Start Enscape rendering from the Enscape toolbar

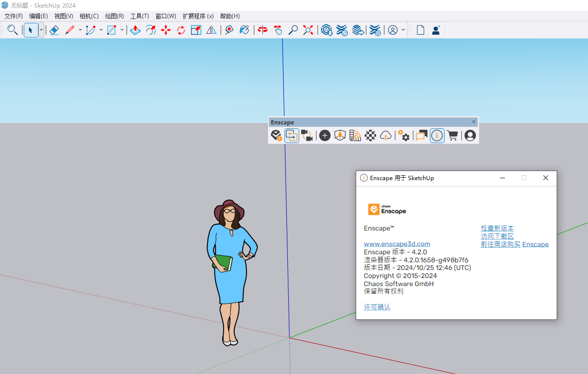276,135
